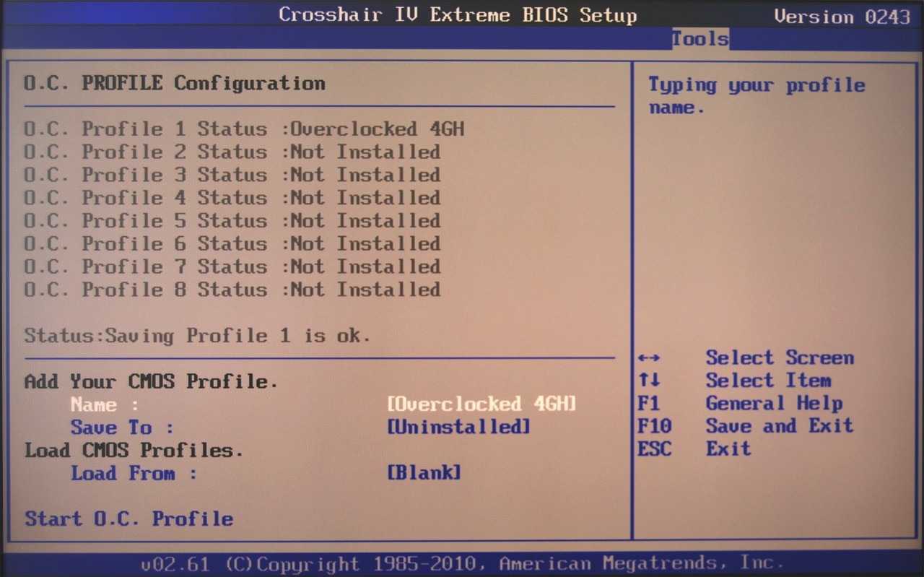Screen dimensions: 924x577
Task: Click the Save To label
Action: (x=121, y=428)
